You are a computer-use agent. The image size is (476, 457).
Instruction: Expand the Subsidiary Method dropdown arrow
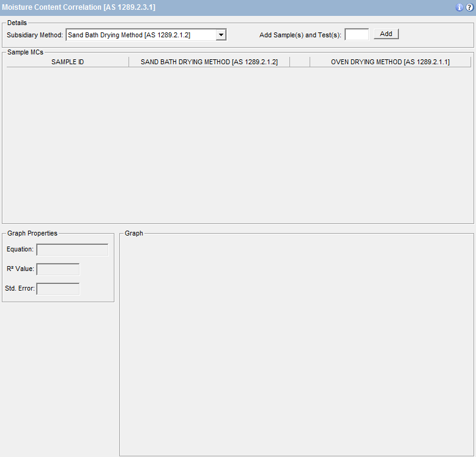tap(221, 35)
